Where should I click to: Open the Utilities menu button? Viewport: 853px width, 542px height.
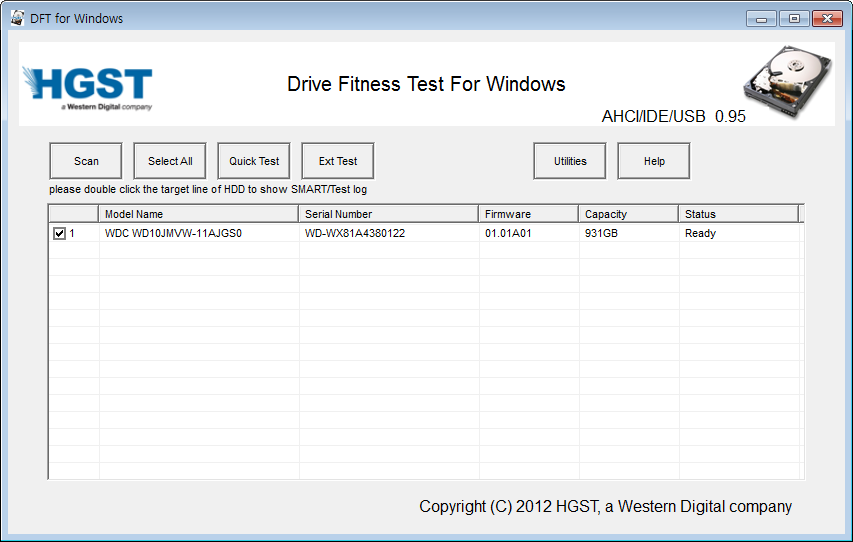pos(570,161)
